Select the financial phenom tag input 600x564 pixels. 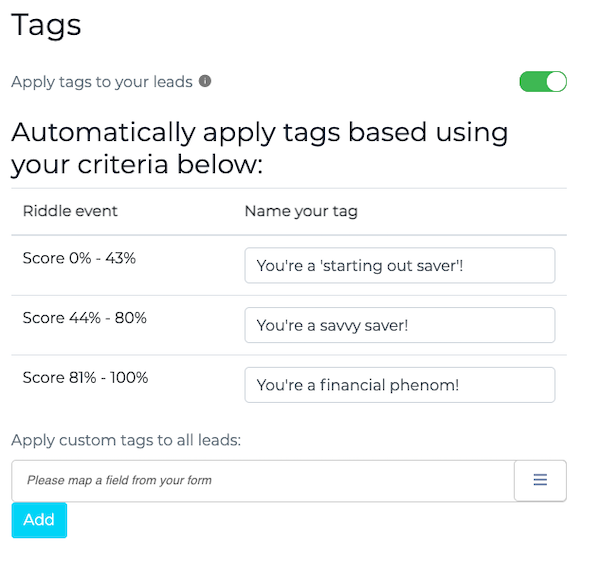click(399, 385)
